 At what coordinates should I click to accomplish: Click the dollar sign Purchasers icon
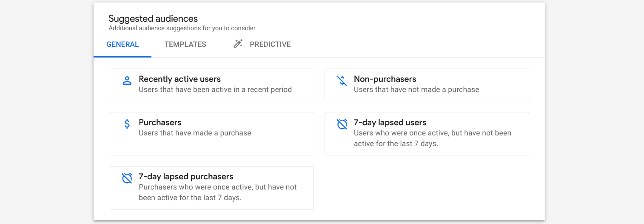coord(127,124)
